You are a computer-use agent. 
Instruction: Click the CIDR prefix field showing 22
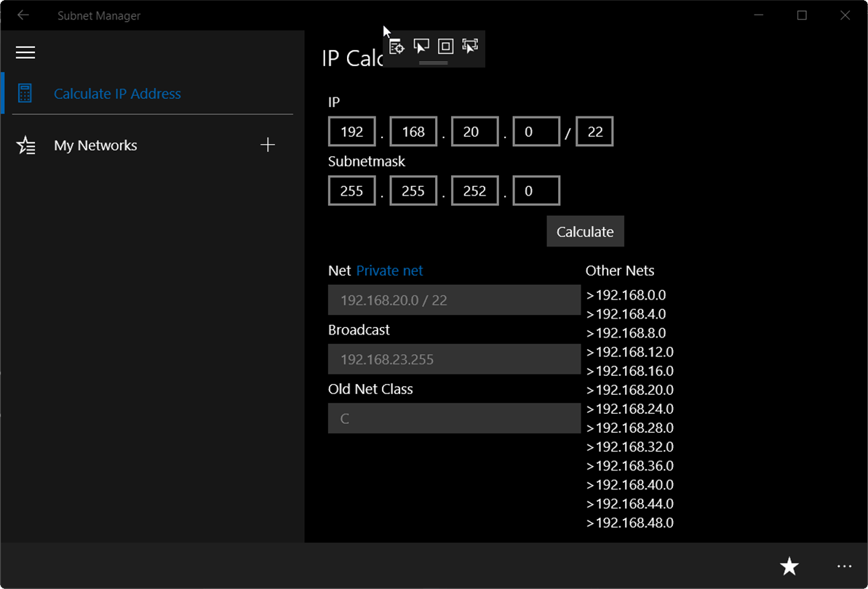coord(594,132)
